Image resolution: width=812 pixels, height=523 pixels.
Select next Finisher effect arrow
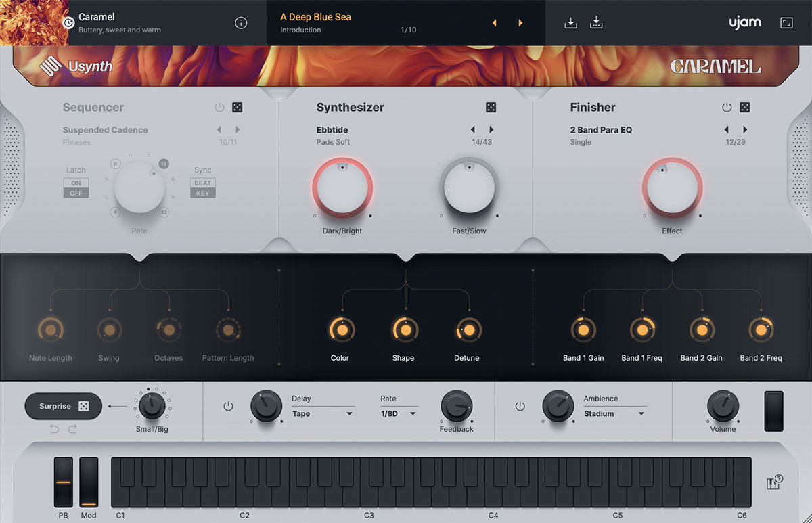(745, 130)
